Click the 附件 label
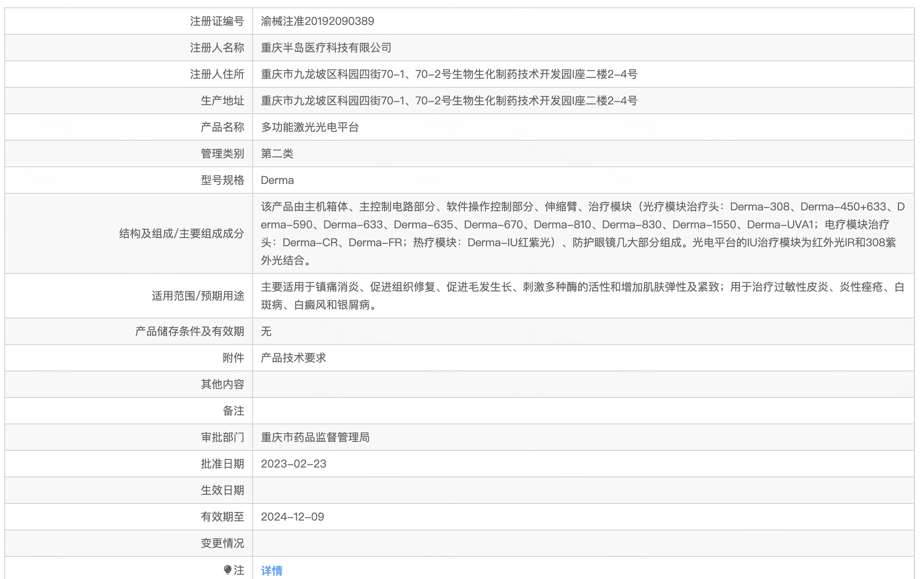 [x=234, y=358]
